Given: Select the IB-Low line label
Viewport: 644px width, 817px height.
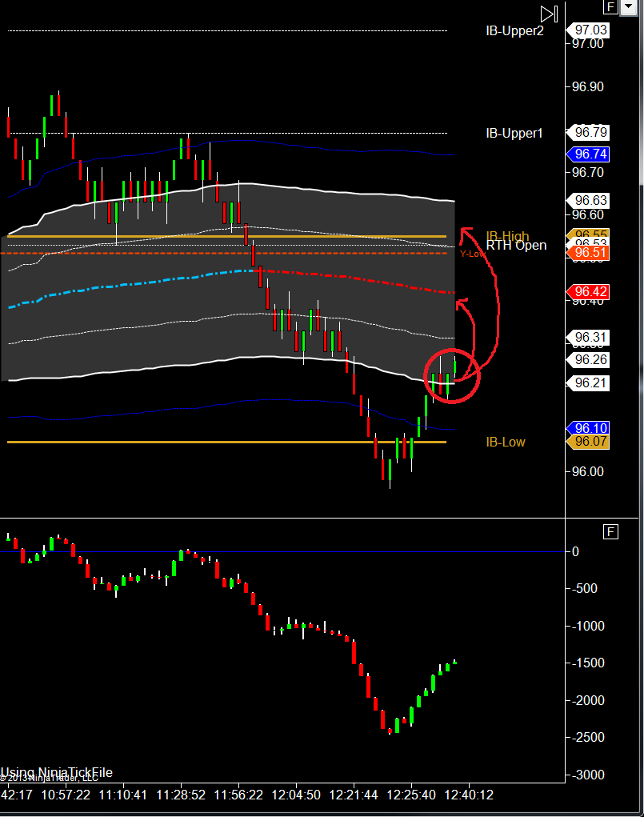Looking at the screenshot, I should click(506, 443).
